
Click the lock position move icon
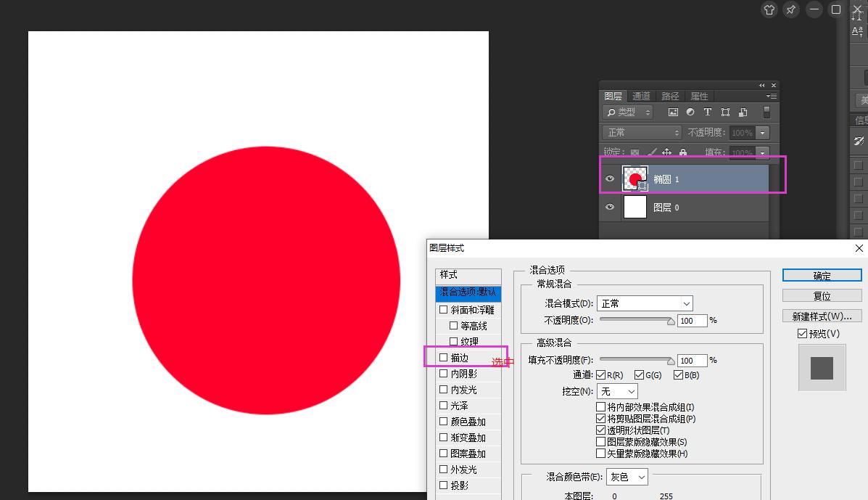(667, 152)
